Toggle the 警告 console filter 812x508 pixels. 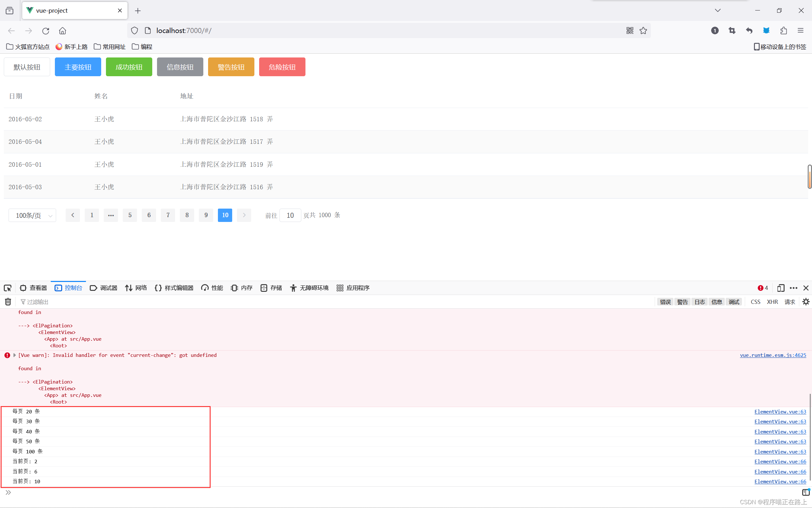683,302
